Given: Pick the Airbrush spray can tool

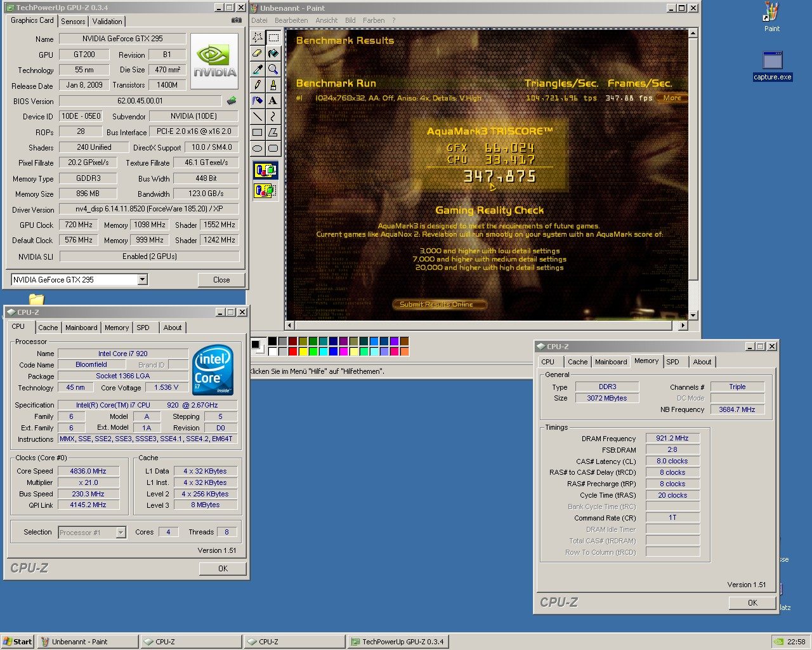Looking at the screenshot, I should [x=258, y=100].
